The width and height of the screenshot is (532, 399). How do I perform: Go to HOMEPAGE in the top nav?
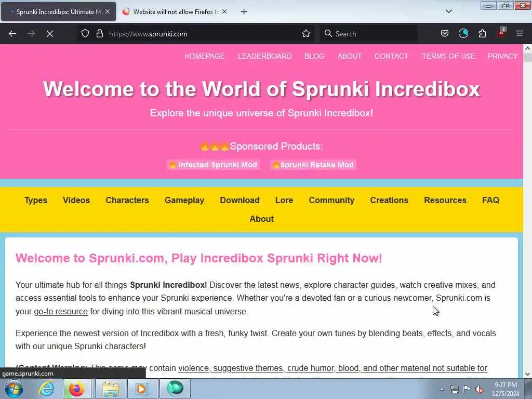[205, 56]
